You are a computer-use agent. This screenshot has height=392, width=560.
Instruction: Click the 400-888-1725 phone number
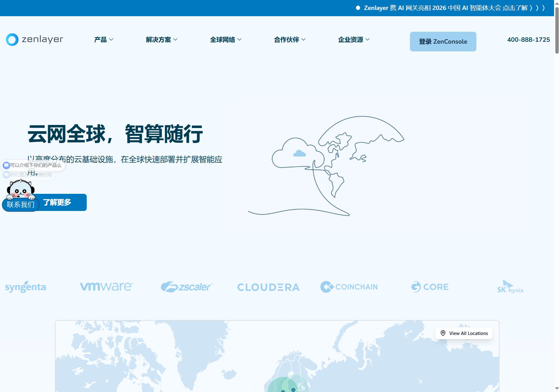pos(528,40)
